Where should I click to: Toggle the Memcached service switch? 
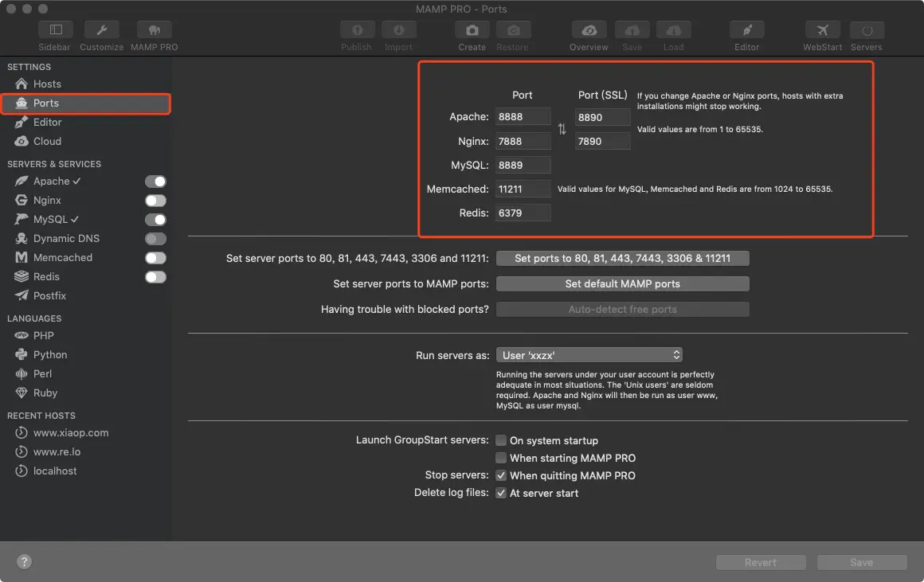(155, 258)
